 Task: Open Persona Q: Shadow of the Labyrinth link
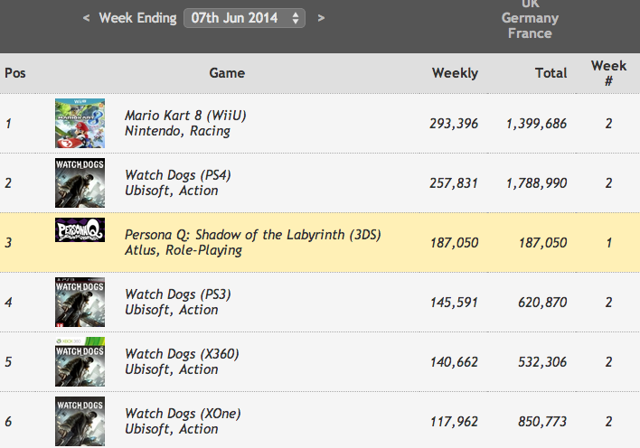coord(253,235)
